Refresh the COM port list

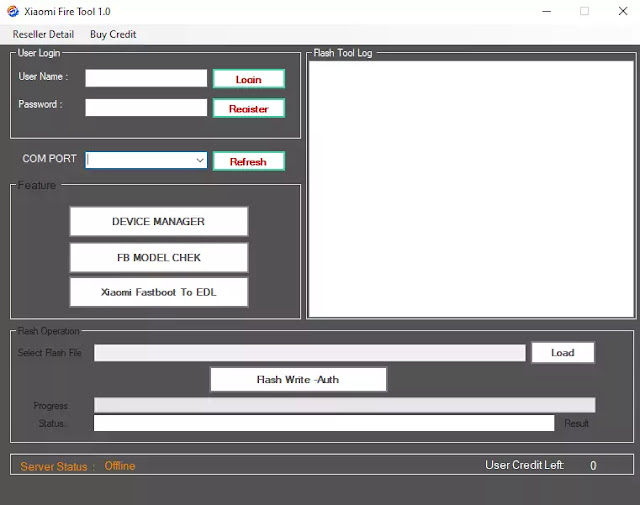coord(249,161)
